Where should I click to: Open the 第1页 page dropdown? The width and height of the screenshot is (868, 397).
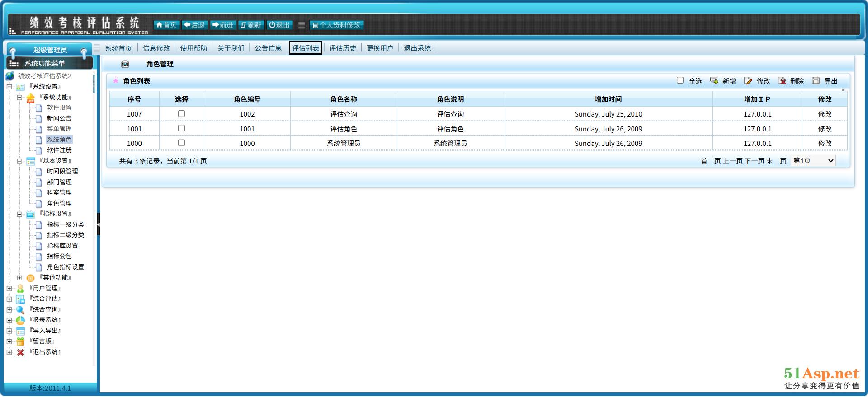click(x=813, y=161)
